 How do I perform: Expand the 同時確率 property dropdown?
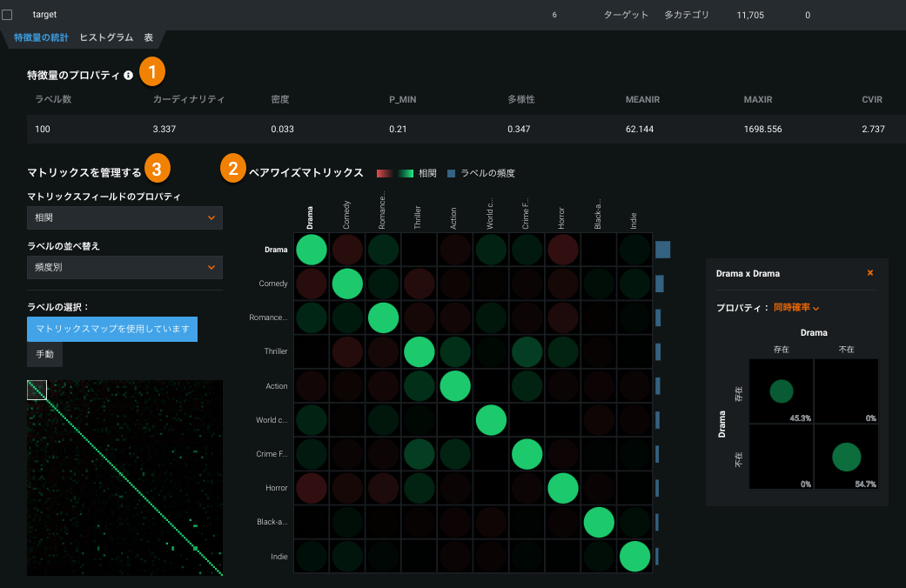coord(796,308)
